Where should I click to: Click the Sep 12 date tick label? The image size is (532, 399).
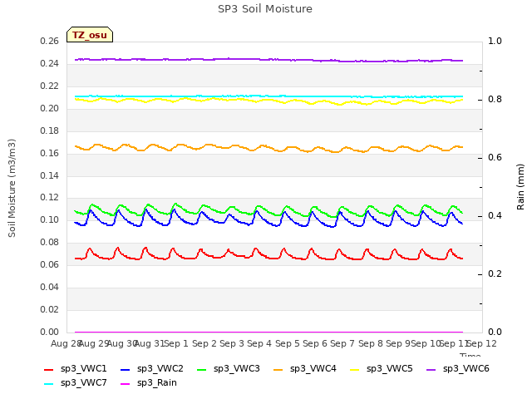(482, 343)
